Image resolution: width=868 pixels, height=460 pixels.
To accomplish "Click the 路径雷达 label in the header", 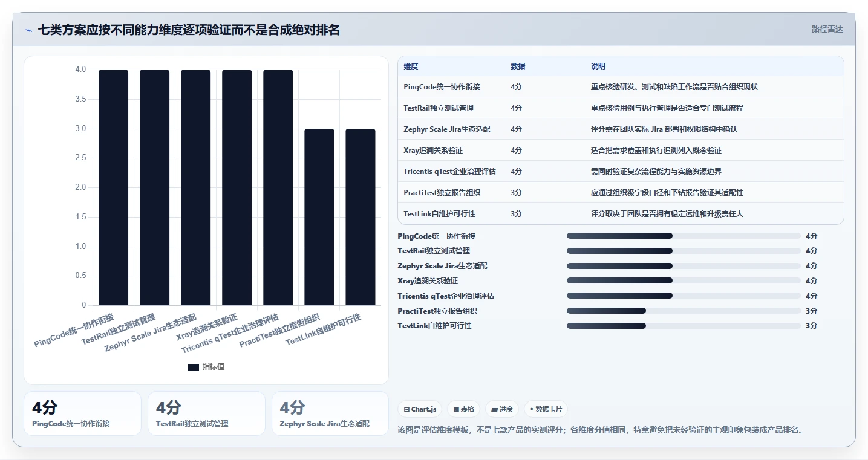I will pos(827,29).
